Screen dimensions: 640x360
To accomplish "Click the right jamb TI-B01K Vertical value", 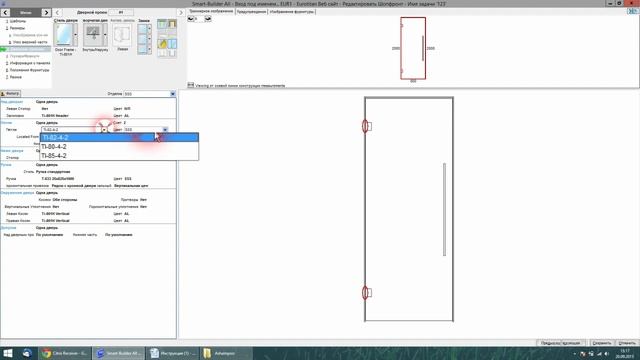I will (56, 221).
